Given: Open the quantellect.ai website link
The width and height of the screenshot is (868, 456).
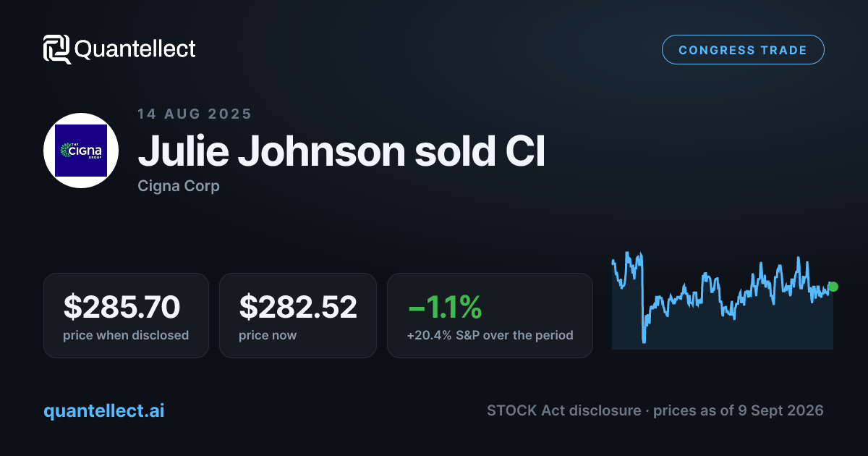Looking at the screenshot, I should pos(104,410).
